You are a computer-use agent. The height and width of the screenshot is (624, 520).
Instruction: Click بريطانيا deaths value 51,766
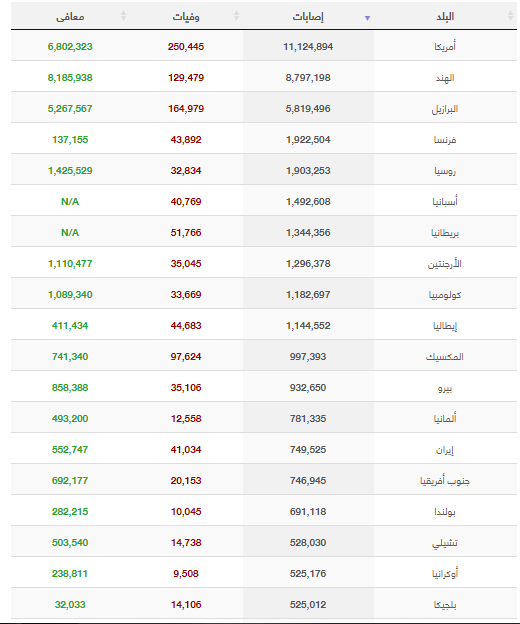(186, 233)
